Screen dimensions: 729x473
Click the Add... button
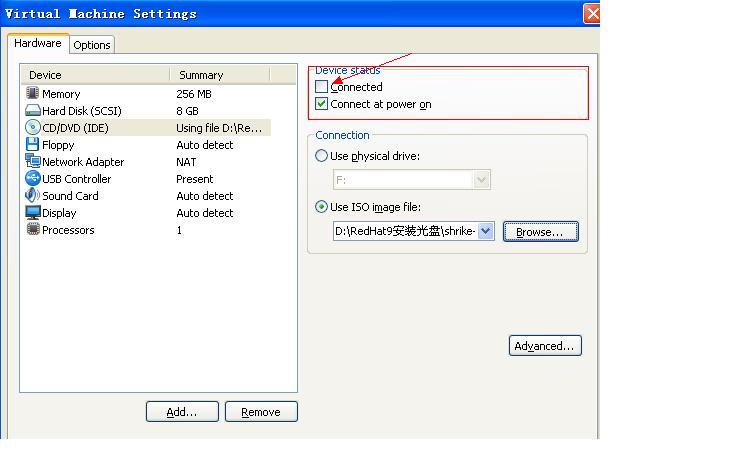coord(182,412)
